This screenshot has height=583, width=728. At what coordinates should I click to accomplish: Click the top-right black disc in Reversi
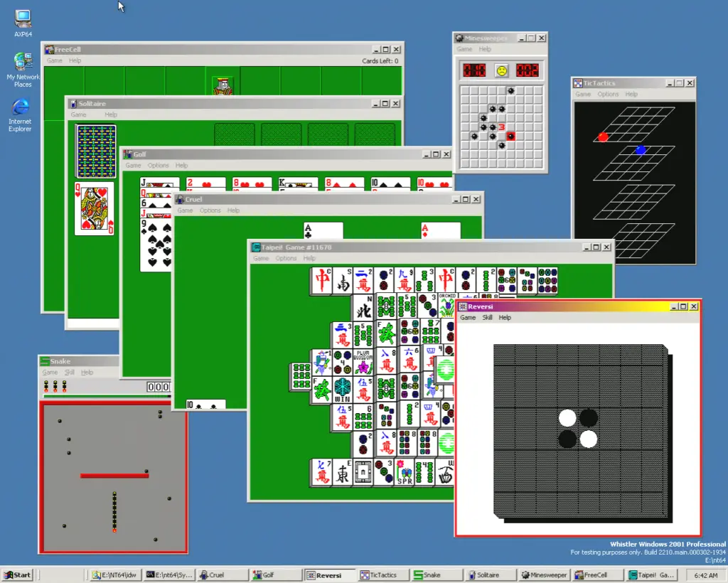pos(588,418)
